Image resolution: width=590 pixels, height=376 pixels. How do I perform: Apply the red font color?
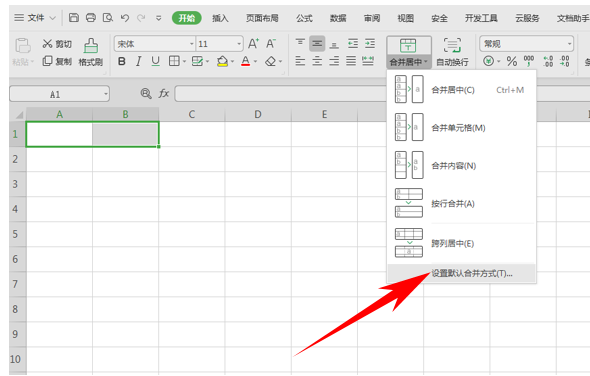245,61
